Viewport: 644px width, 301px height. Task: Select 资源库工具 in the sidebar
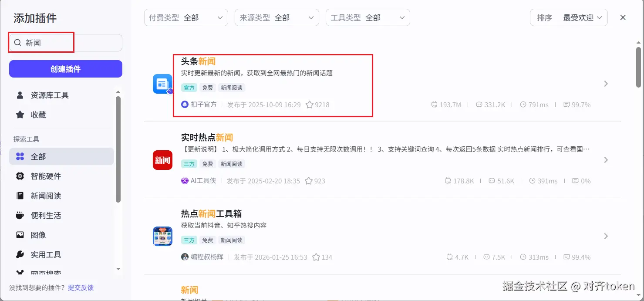point(61,95)
